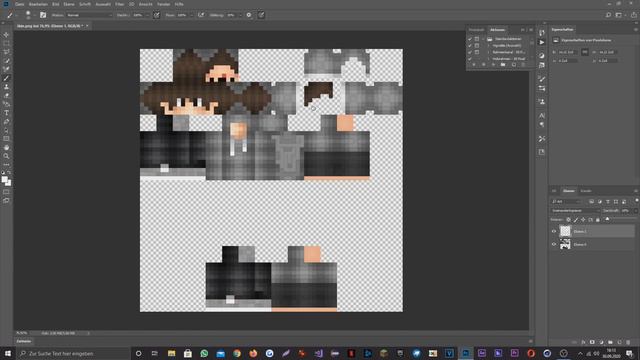Screen dimensions: 640x360
Task: Open smoothing options gear icon
Action: [x=249, y=15]
